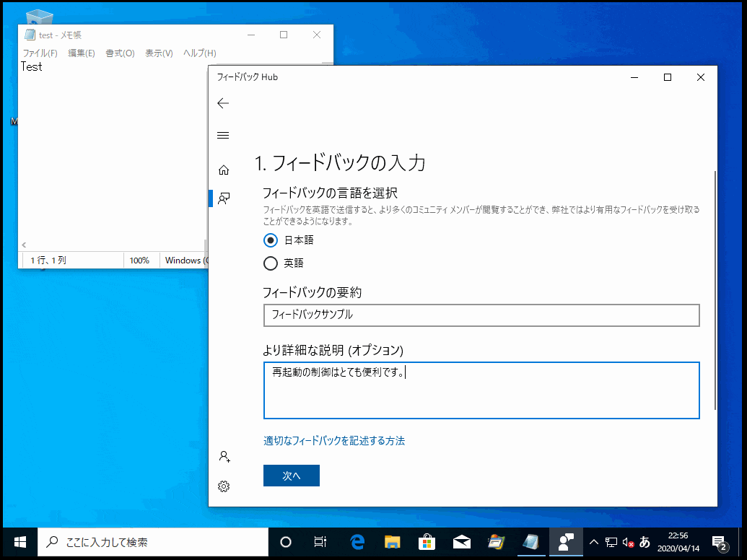
Task: Select the 英語 radio button
Action: pyautogui.click(x=271, y=263)
